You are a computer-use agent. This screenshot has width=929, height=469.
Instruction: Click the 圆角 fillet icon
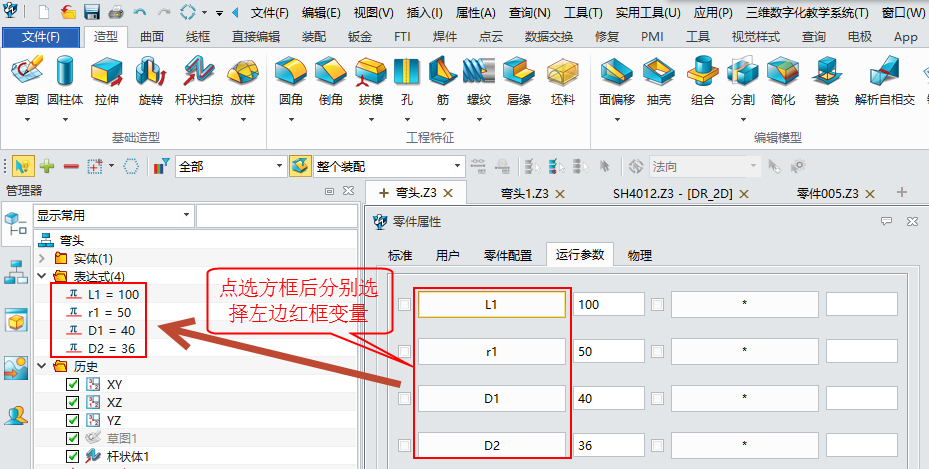[291, 78]
